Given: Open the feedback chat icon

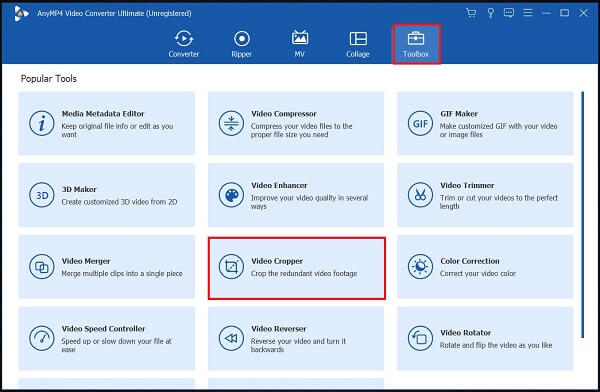Looking at the screenshot, I should coord(509,13).
